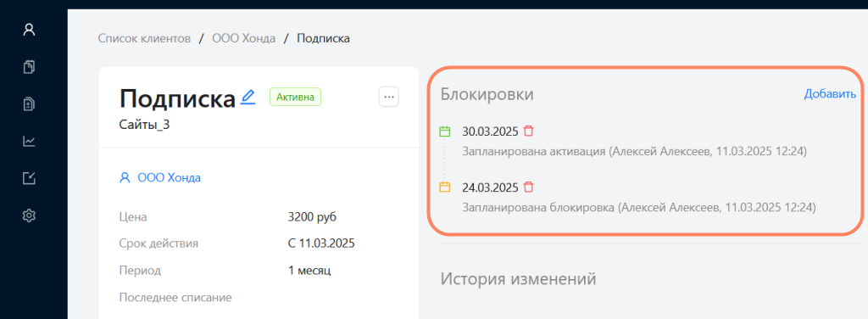Open the ООО Хонда client link in card

[x=169, y=178]
